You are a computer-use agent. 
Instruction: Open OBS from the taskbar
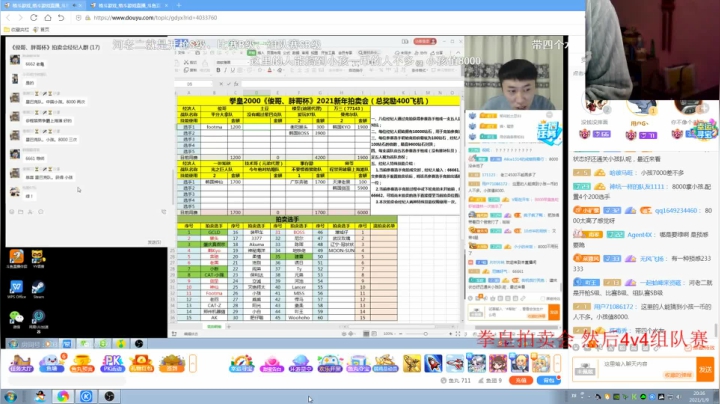[x=109, y=396]
